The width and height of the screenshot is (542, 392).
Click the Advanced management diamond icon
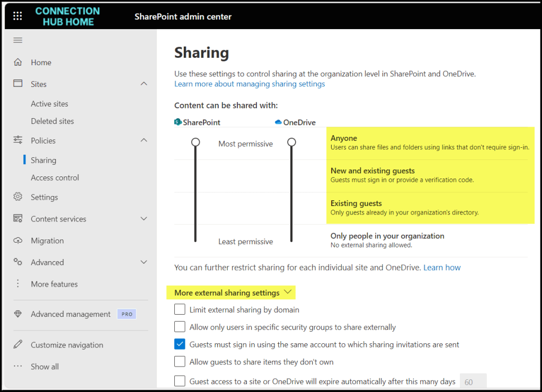tap(18, 314)
